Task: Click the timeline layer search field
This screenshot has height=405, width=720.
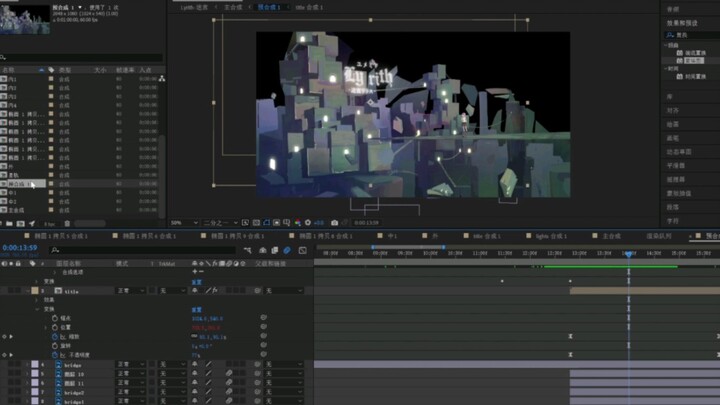Action: (x=143, y=250)
